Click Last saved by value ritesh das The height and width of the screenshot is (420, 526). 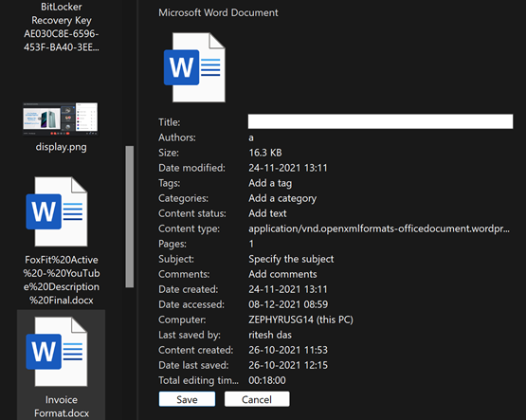pyautogui.click(x=270, y=335)
